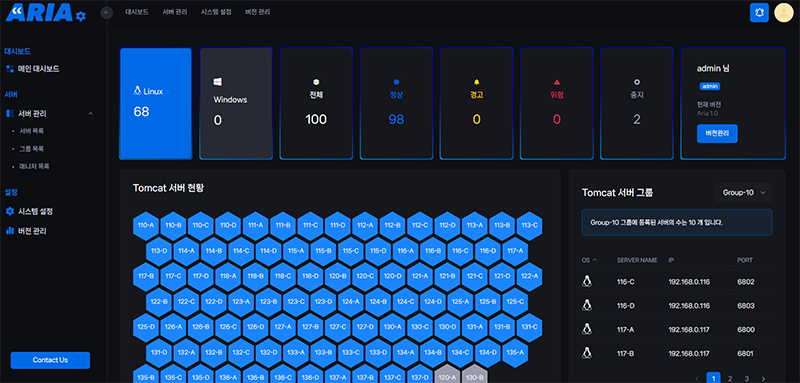The height and width of the screenshot is (383, 800).
Task: Click IP in the 117-A row
Action: [x=689, y=330]
